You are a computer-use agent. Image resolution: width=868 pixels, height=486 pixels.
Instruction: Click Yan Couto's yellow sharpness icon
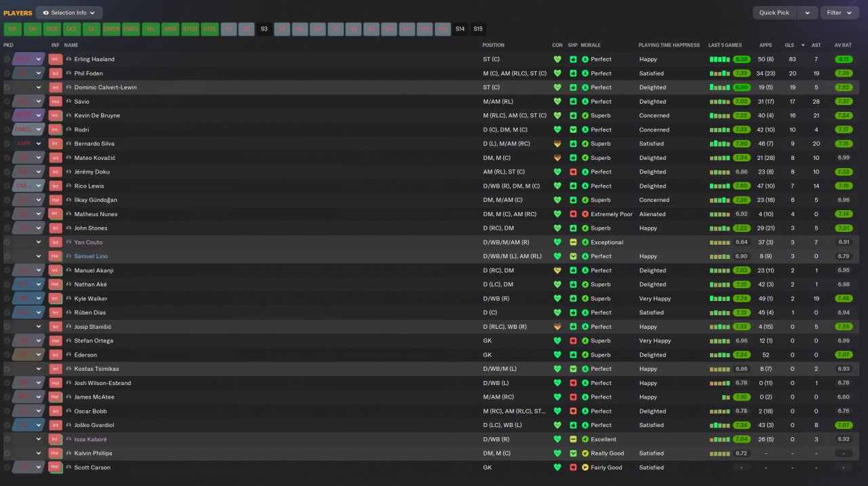[573, 243]
